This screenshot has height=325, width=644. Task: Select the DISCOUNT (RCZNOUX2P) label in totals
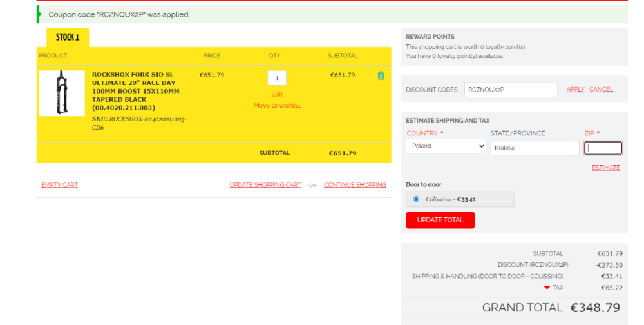(x=533, y=265)
